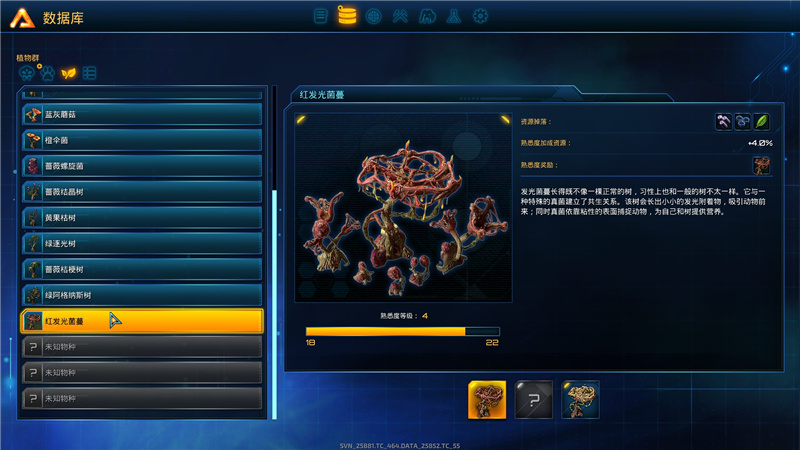Select the golden fungus variant thumbnail

click(x=580, y=399)
